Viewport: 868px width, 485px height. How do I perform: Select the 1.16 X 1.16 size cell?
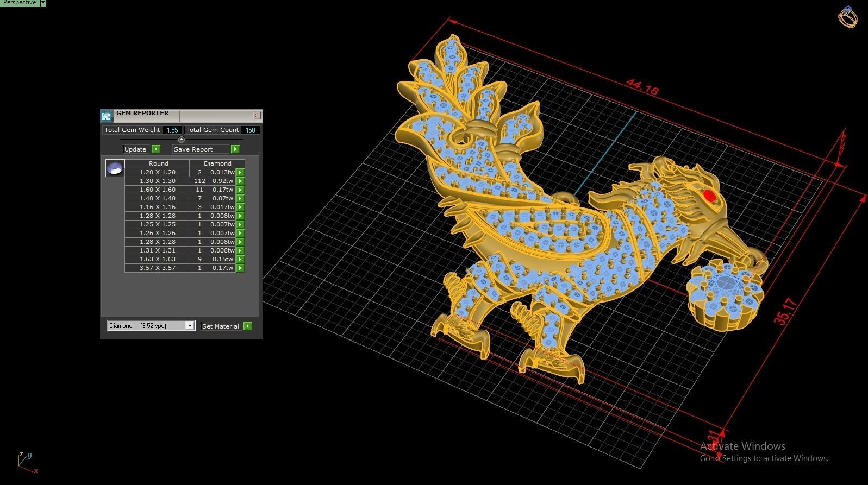click(x=158, y=207)
